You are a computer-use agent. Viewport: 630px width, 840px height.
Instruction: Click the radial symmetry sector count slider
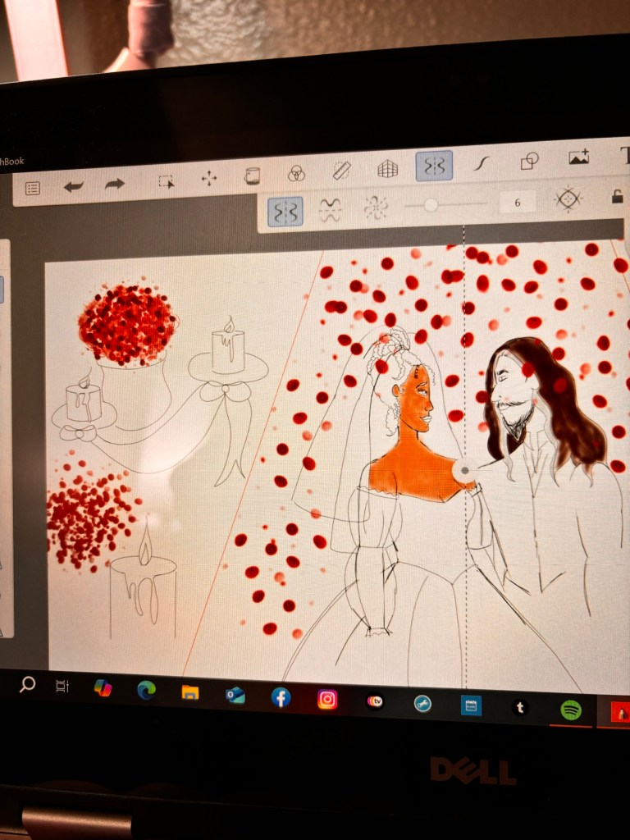(431, 205)
